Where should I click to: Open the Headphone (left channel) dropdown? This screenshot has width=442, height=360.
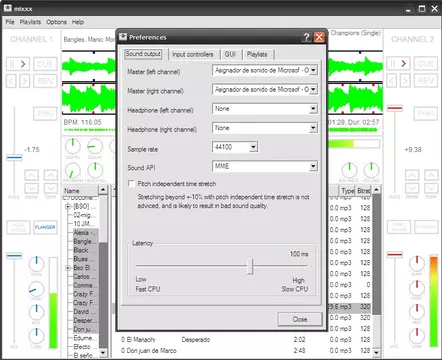click(x=313, y=109)
